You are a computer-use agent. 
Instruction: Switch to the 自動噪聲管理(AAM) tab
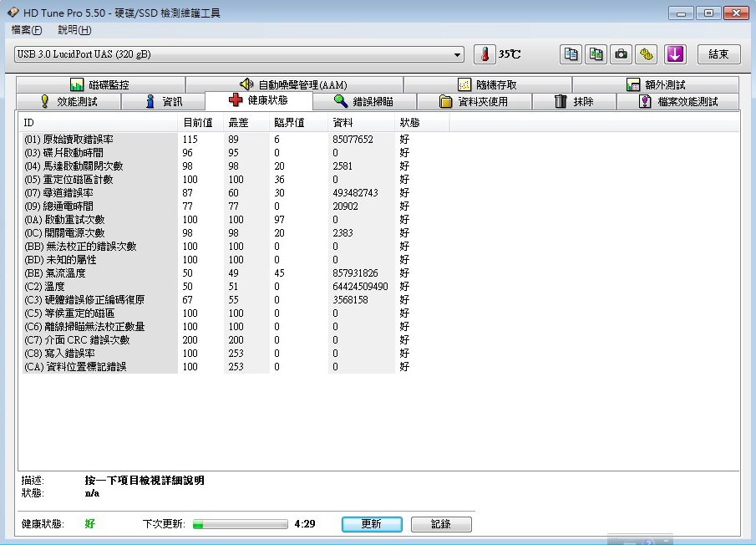click(294, 85)
